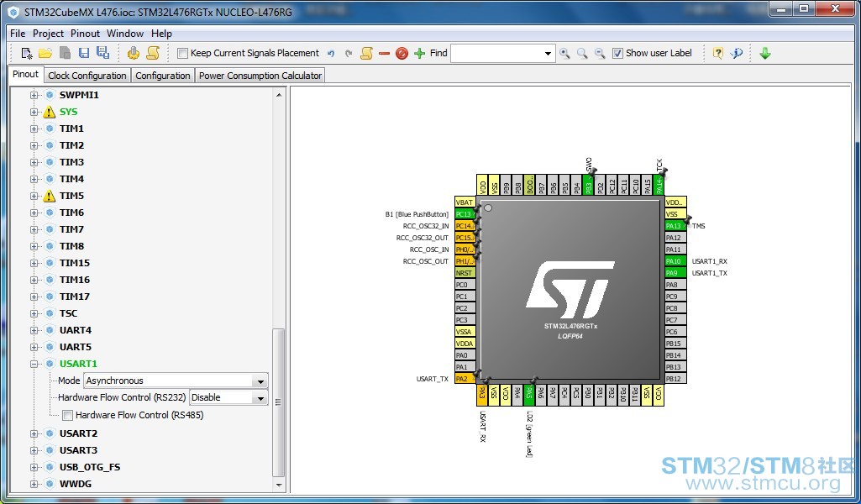The image size is (861, 504).
Task: Expand the USART2 tree node
Action: pos(34,433)
